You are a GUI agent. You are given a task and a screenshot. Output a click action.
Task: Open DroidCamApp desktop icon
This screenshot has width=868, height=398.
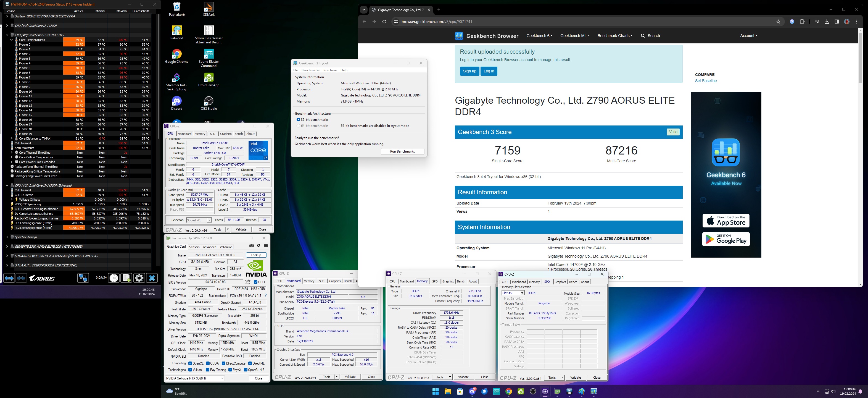(x=209, y=80)
